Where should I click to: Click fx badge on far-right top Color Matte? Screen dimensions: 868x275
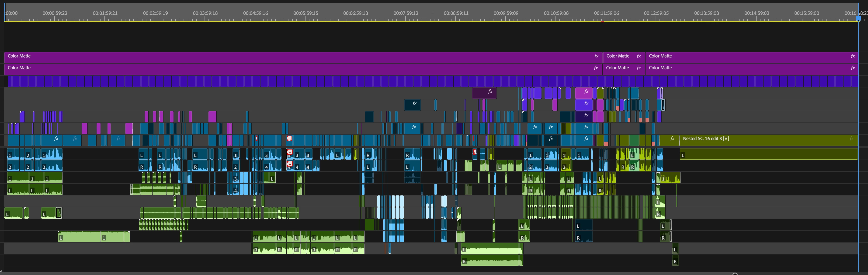853,56
